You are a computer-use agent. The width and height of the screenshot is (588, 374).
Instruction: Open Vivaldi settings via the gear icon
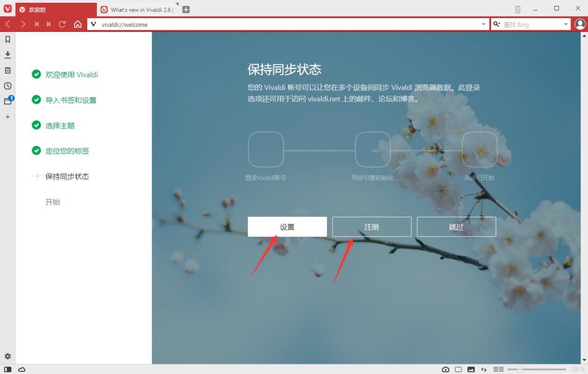(7, 356)
